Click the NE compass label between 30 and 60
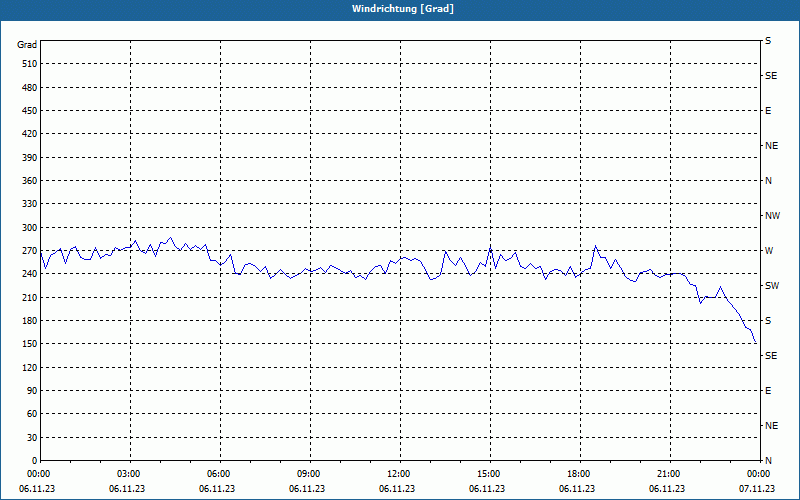800x500 pixels. [x=771, y=426]
